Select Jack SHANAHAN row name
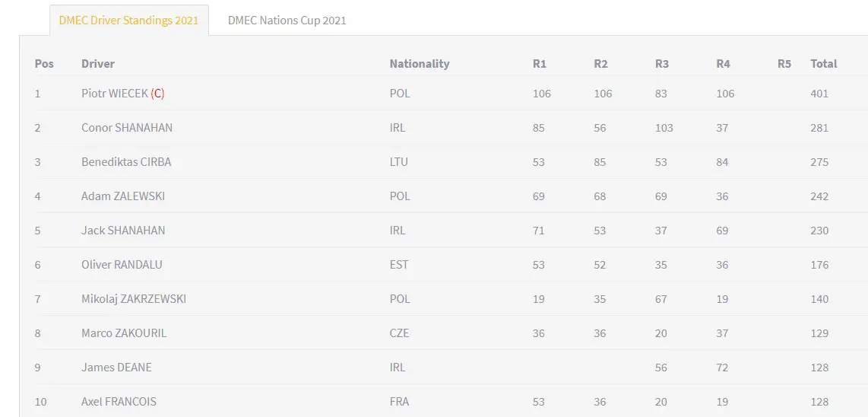Viewport: 868px width, 417px height. click(x=123, y=230)
